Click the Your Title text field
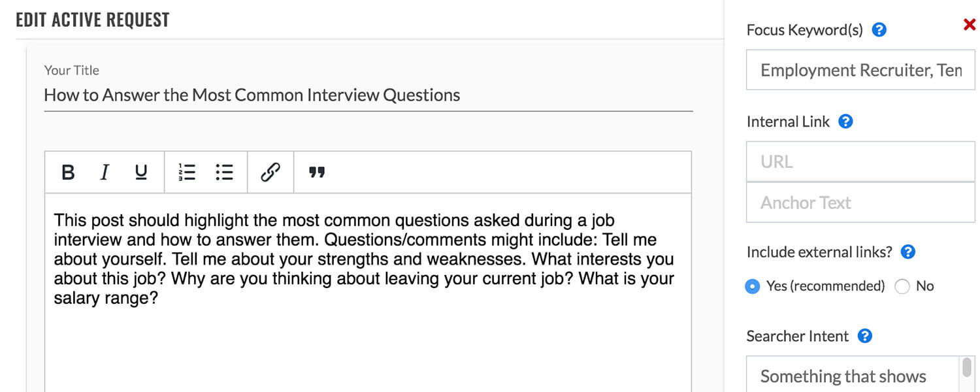 tap(368, 95)
